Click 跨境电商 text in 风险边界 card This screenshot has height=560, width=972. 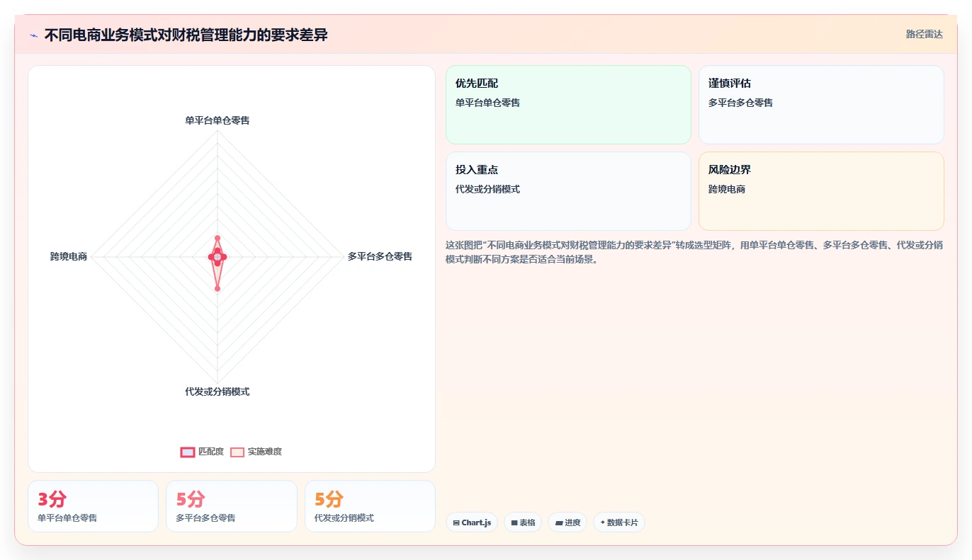coord(727,189)
